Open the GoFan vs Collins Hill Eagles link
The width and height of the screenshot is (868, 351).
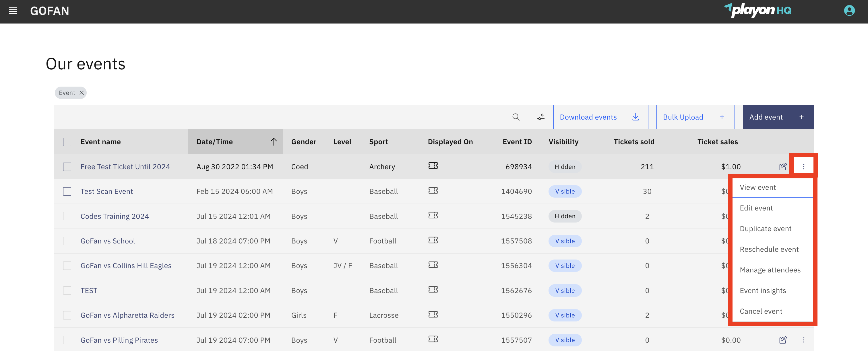point(126,266)
